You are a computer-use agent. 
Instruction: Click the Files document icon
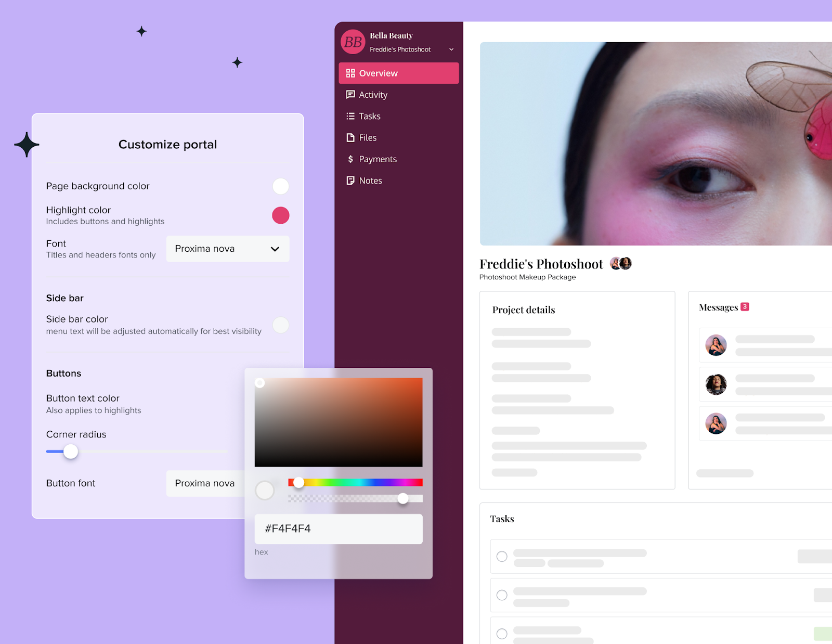click(350, 137)
